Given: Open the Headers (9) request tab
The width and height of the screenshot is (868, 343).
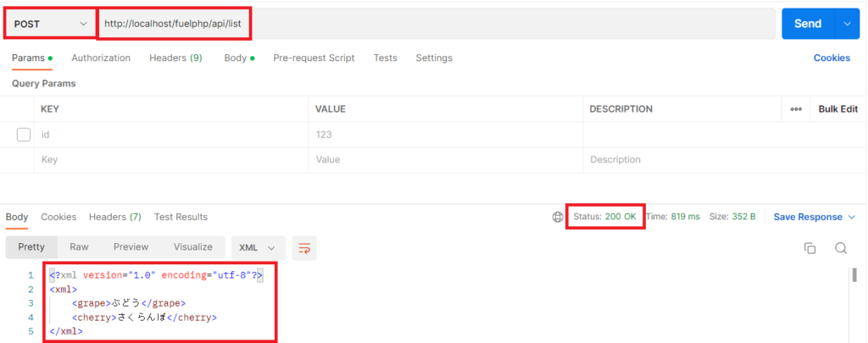Looking at the screenshot, I should [175, 58].
